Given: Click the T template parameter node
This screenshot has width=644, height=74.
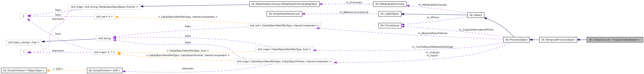Looking at the screenshot, I should tap(24, 52).
